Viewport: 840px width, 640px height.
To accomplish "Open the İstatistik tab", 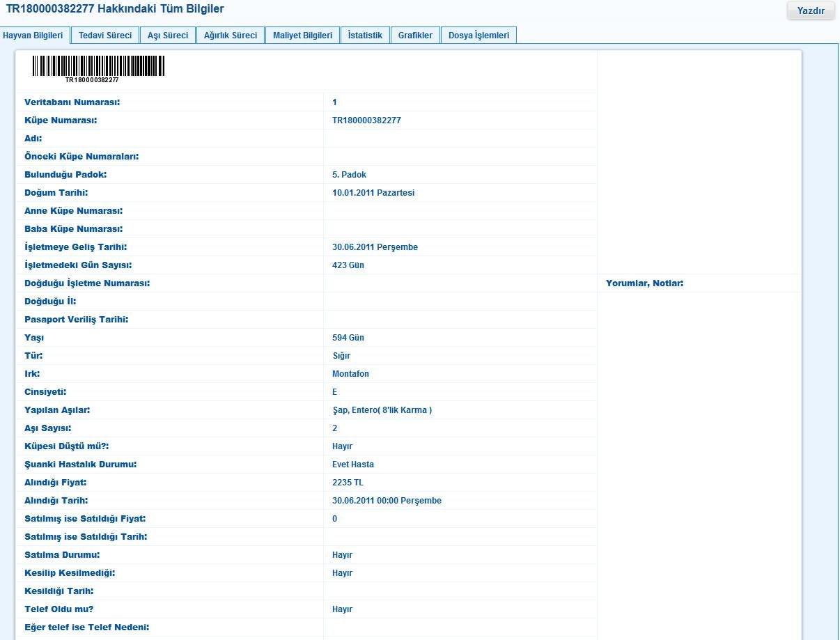I will (365, 34).
